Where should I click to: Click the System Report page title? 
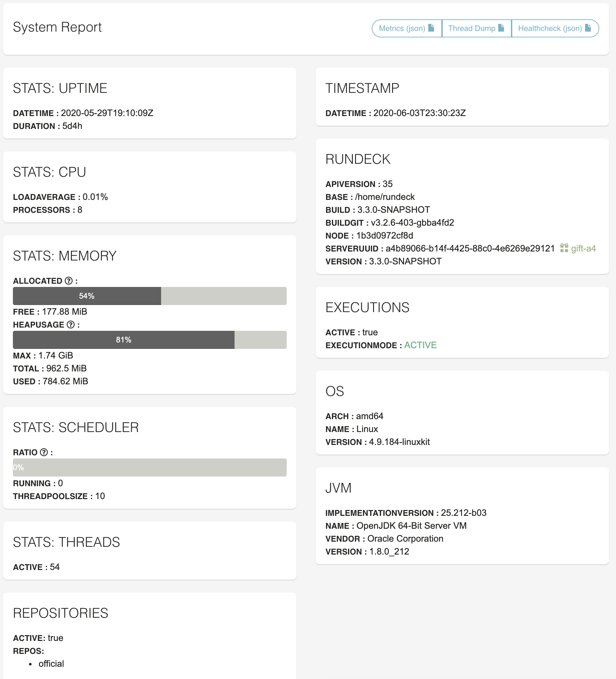[57, 27]
